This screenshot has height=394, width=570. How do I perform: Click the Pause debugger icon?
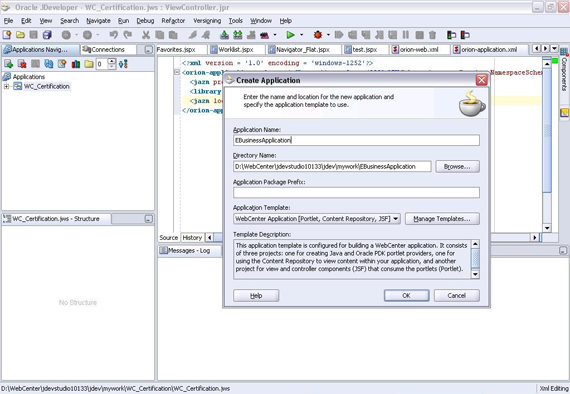[x=406, y=35]
